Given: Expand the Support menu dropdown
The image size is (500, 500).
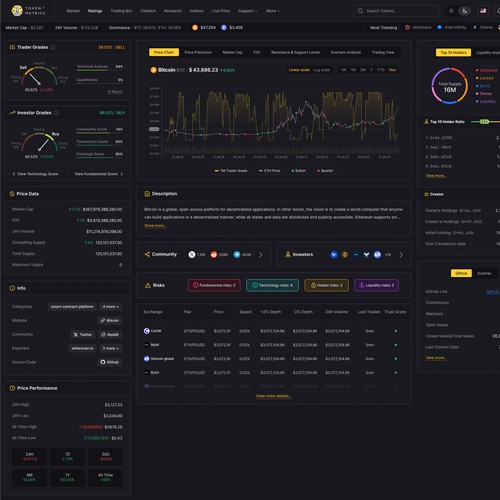Looking at the screenshot, I should pyautogui.click(x=248, y=11).
